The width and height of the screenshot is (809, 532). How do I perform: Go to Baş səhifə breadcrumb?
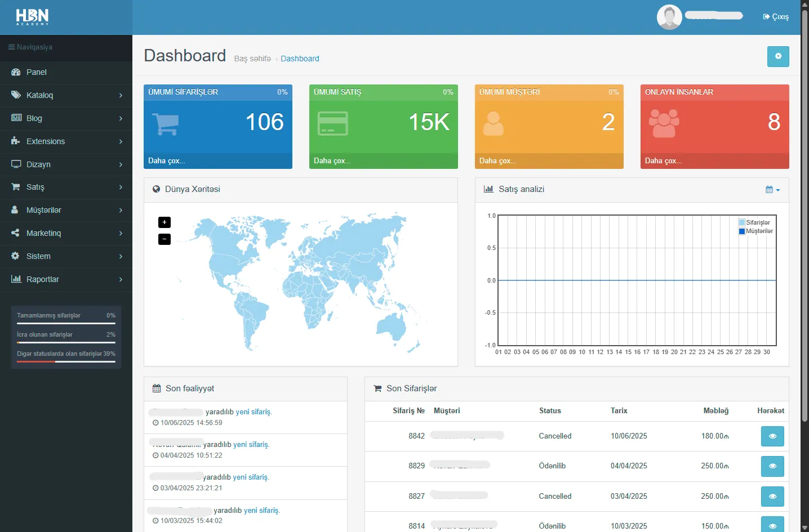[x=252, y=59]
